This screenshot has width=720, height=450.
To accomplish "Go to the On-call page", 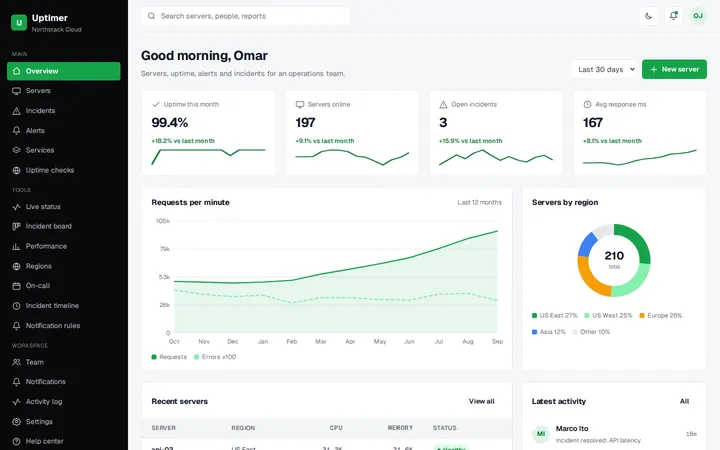I will pos(64,286).
